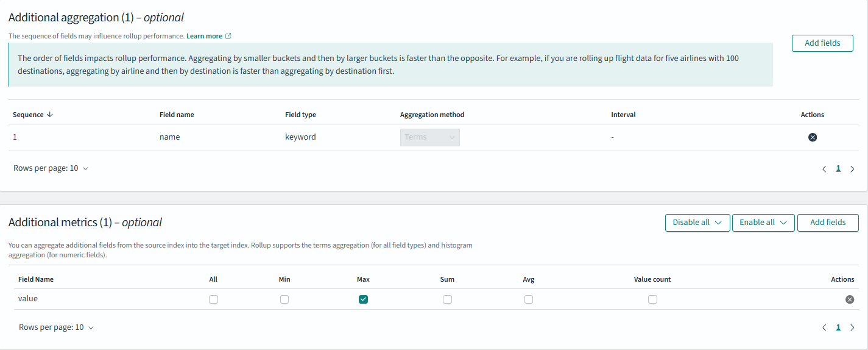
Task: Go to previous page in metrics table
Action: (824, 327)
